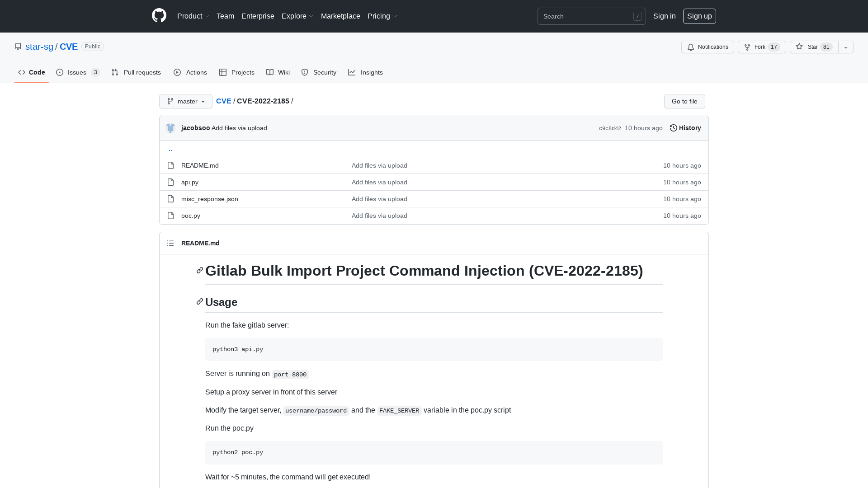Click the GitHub logo to go home

pyautogui.click(x=159, y=16)
